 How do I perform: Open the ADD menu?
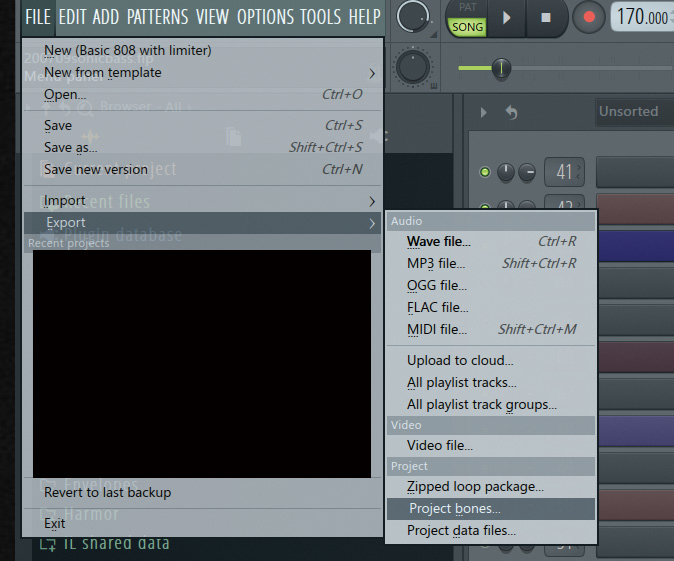pyautogui.click(x=106, y=17)
